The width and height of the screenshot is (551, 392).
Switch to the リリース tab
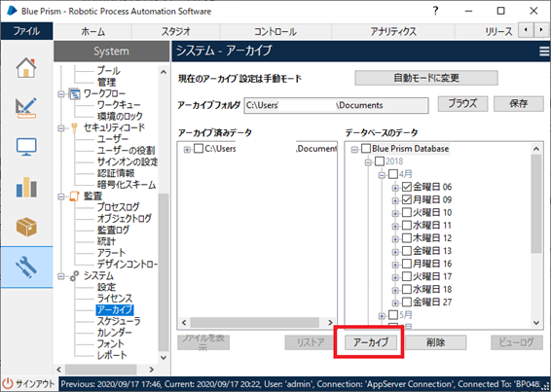[x=498, y=32]
